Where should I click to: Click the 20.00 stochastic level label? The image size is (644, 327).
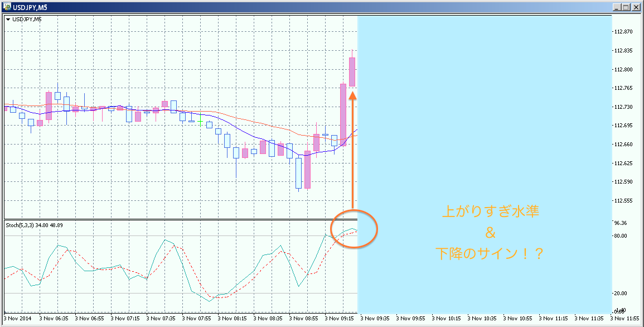620,293
